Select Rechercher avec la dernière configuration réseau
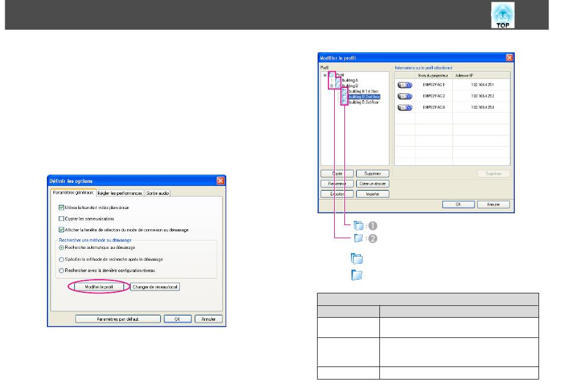This screenshot has width=564, height=392. pos(62,270)
